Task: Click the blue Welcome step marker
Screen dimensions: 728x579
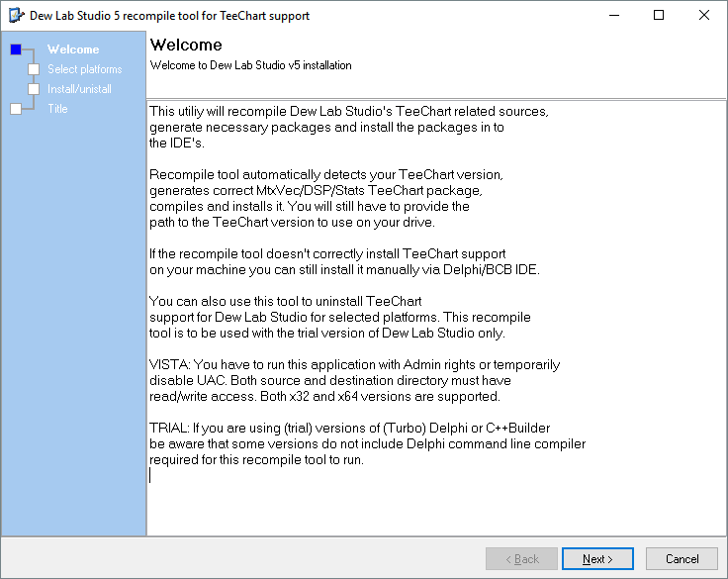Action: (16, 49)
